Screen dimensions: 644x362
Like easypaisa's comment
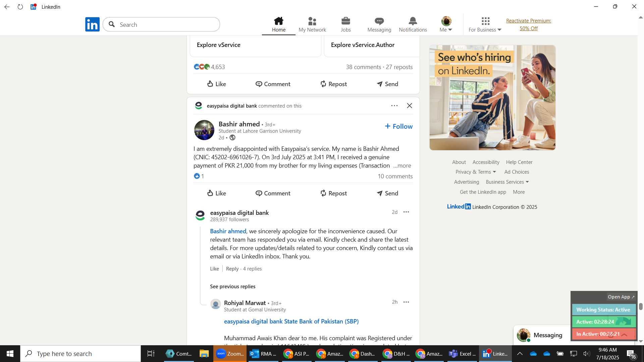[x=214, y=269]
